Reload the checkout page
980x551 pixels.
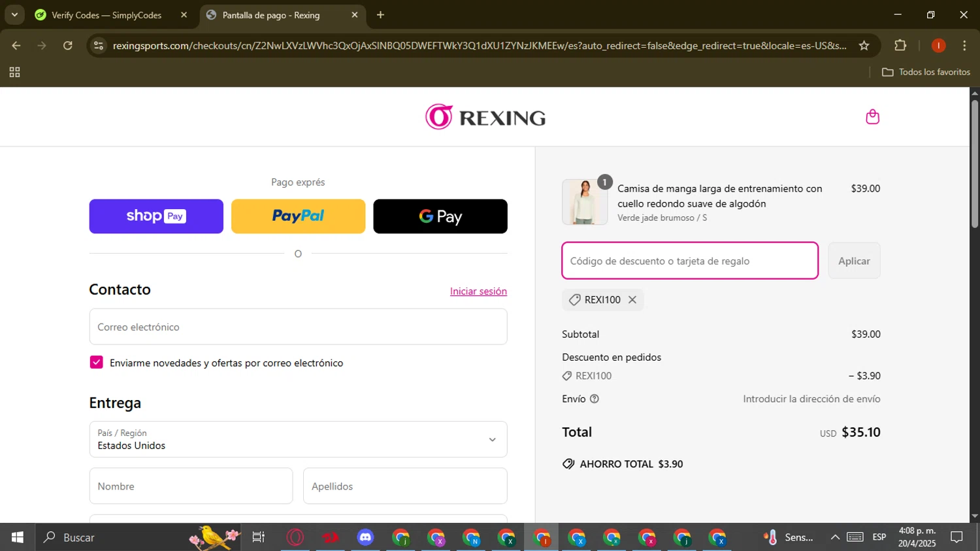[68, 46]
